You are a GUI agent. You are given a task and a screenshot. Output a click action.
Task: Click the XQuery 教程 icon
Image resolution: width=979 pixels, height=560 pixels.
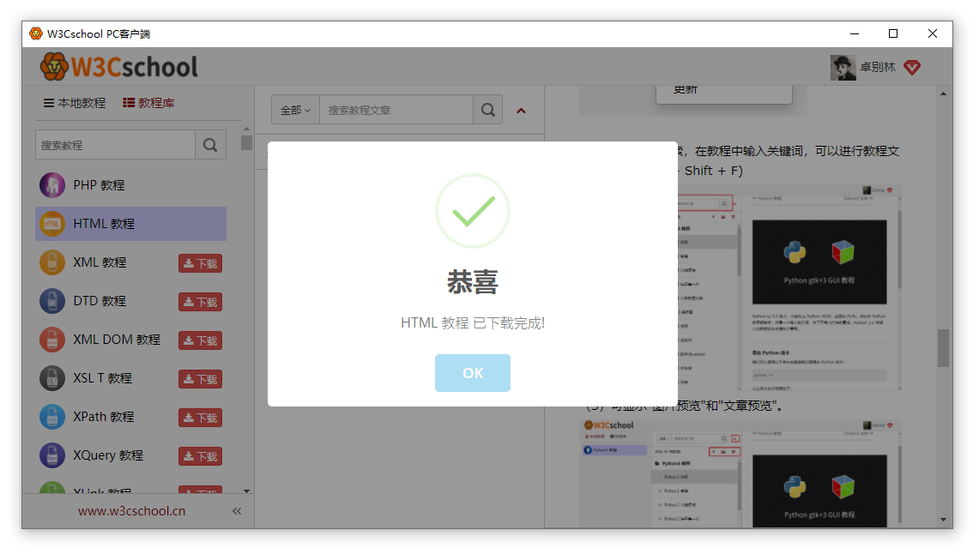coord(52,455)
